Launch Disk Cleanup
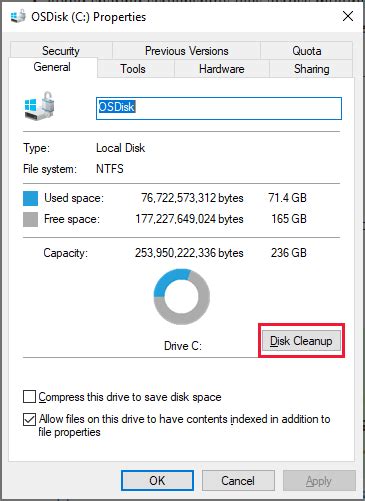The width and height of the screenshot is (365, 501). (301, 341)
